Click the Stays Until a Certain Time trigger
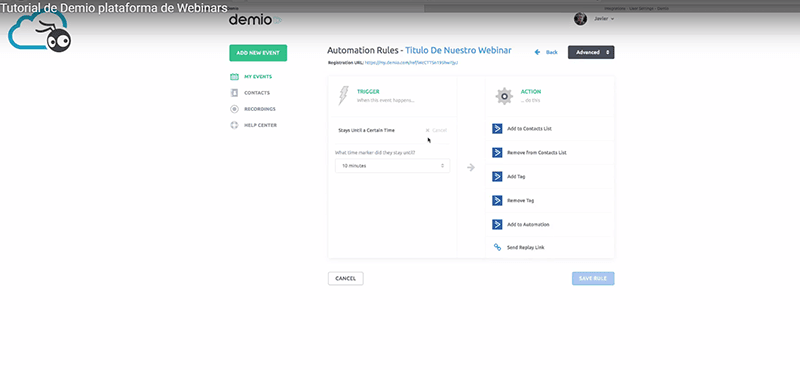The image size is (800, 370). (366, 131)
